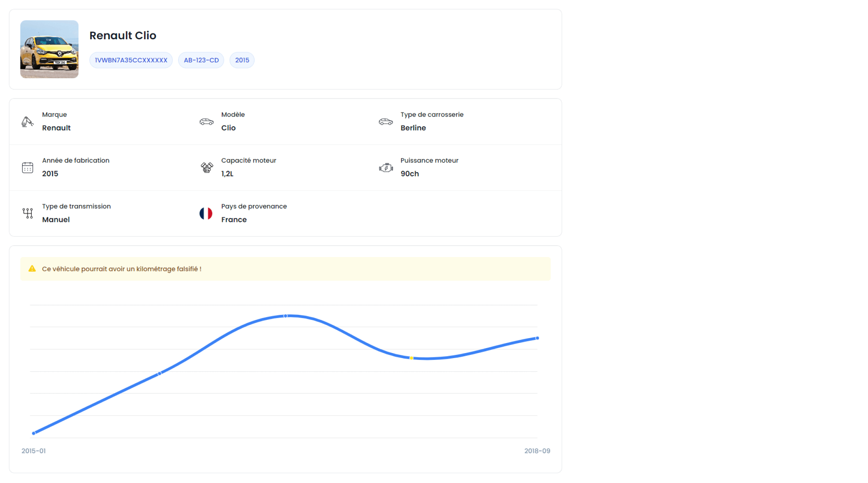Click the engine power value 90ch

point(410,173)
